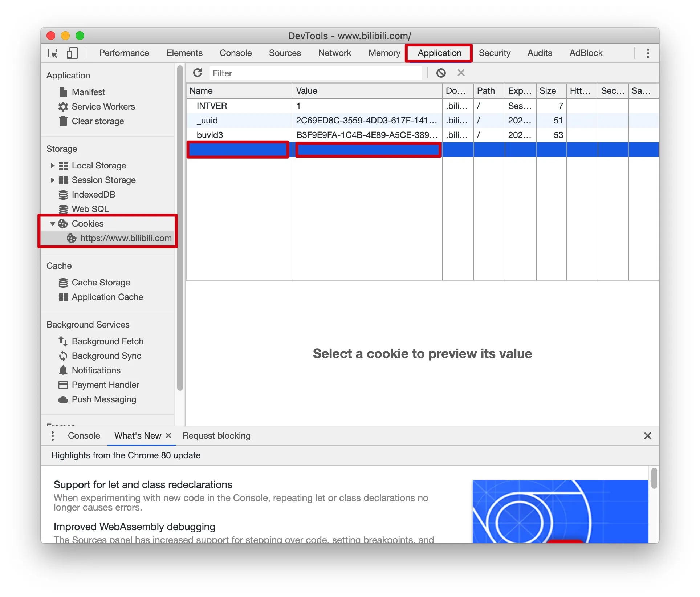Switch to the Network tab
The height and width of the screenshot is (597, 700).
tap(335, 53)
